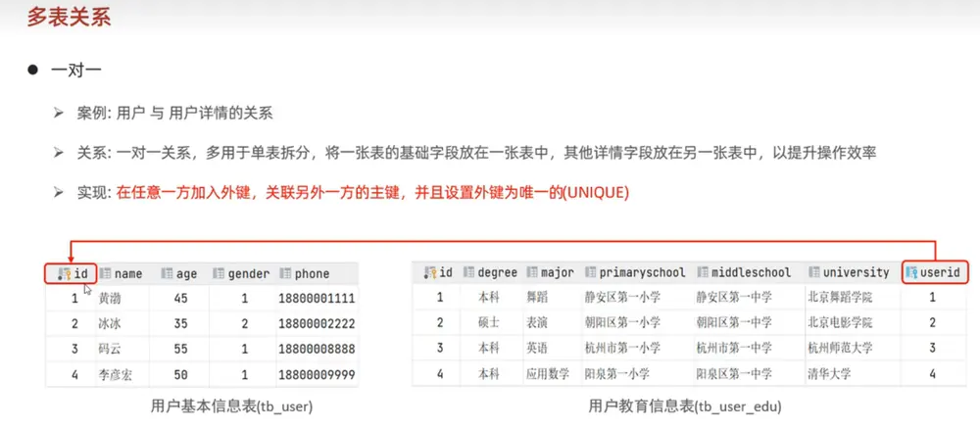Click gender value 2 in 冰冰's row
Screen dimensions: 980x429
[x=244, y=324]
